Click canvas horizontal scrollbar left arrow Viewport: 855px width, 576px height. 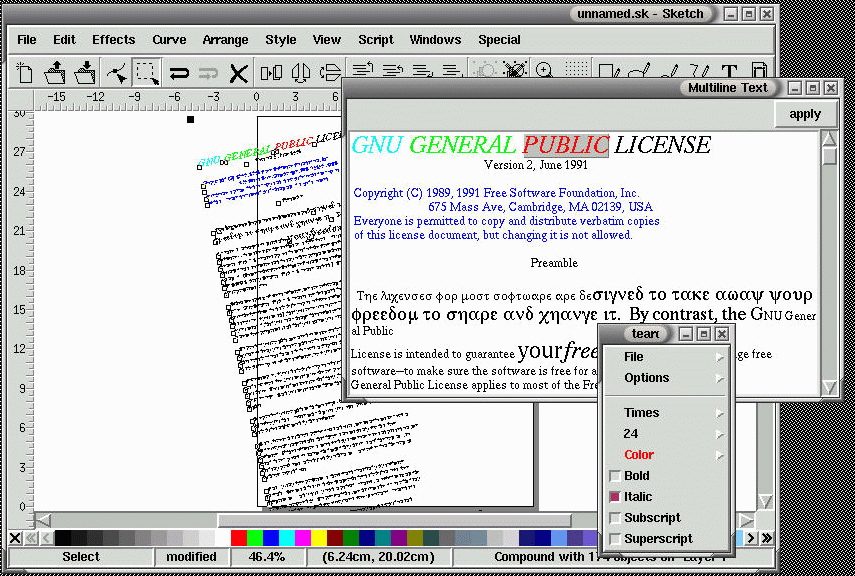point(43,520)
